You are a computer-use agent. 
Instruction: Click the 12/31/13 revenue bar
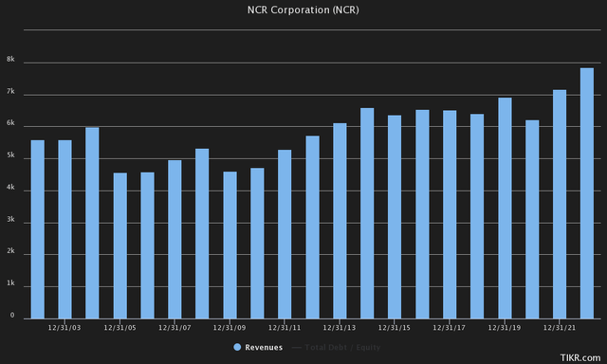coord(340,221)
